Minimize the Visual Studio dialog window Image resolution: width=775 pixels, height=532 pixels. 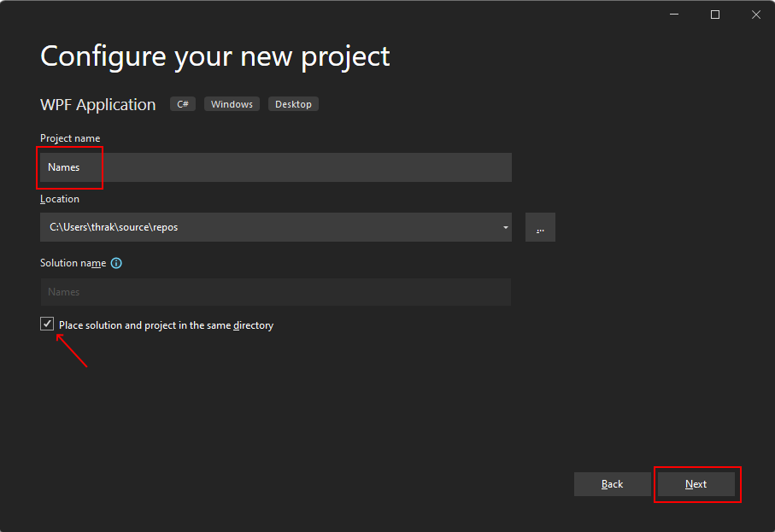point(674,14)
